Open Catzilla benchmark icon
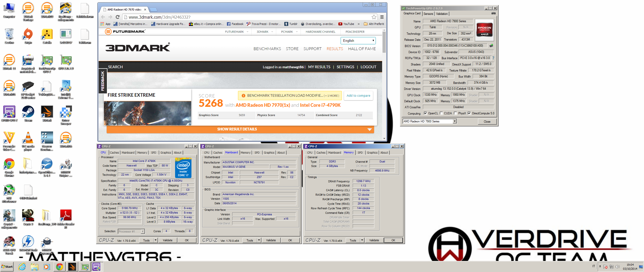 [47, 36]
